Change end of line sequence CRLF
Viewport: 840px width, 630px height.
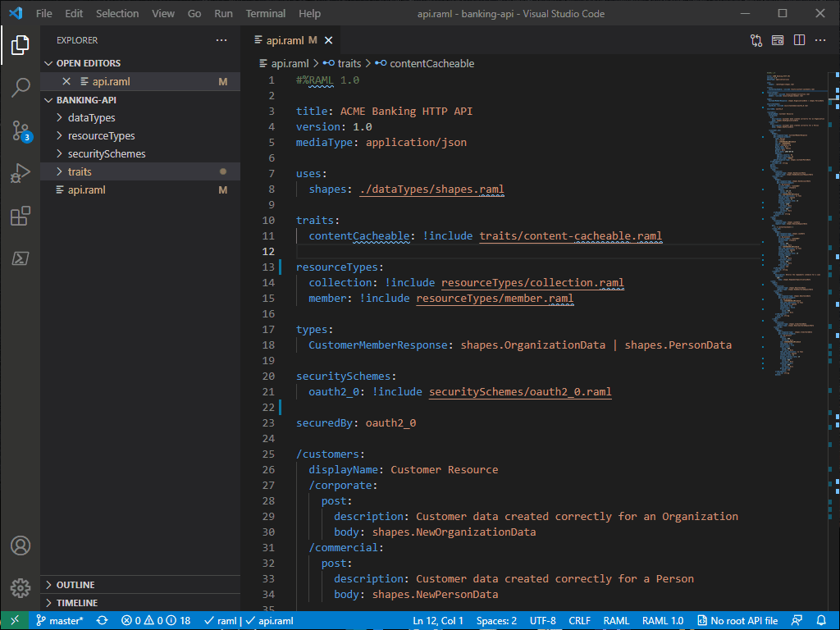pyautogui.click(x=580, y=620)
